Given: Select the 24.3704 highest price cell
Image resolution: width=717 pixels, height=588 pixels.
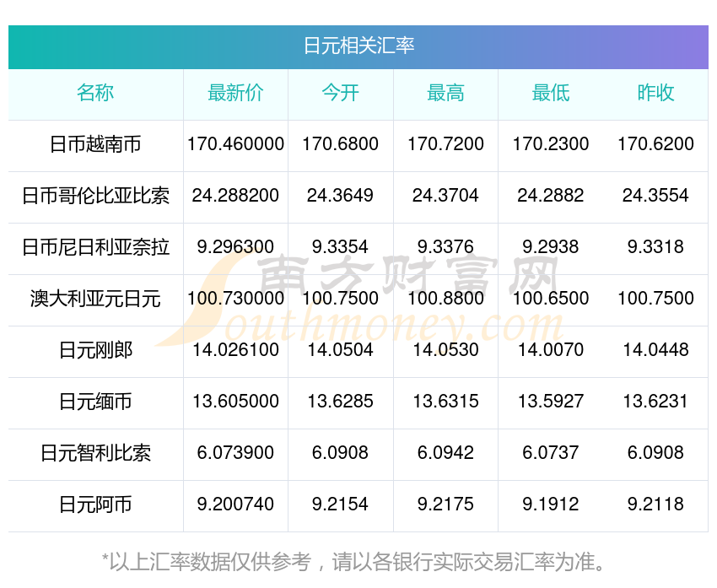Looking at the screenshot, I should 445,196.
